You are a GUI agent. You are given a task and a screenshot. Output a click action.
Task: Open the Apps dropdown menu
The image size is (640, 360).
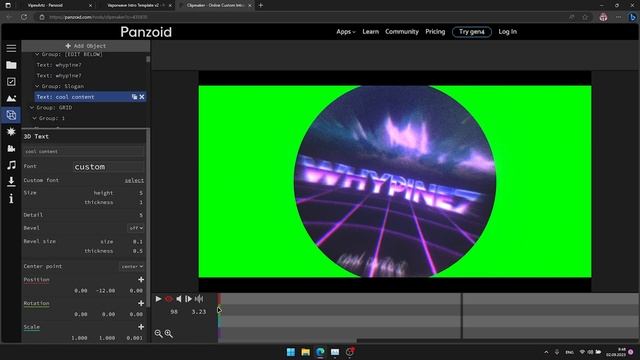[346, 31]
